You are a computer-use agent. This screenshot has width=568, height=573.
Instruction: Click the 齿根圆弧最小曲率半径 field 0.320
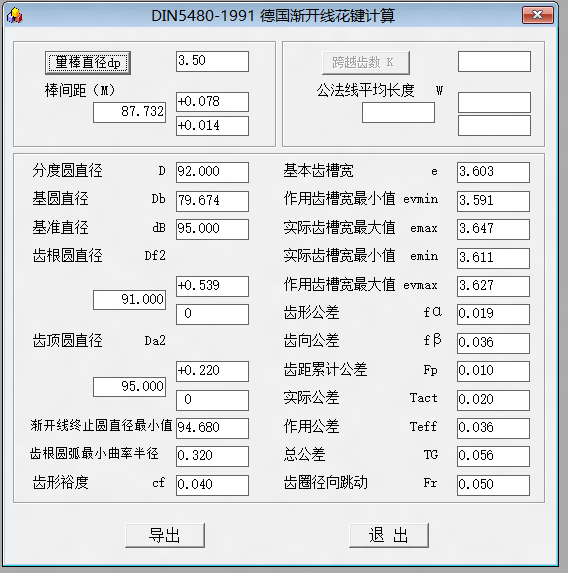(212, 456)
